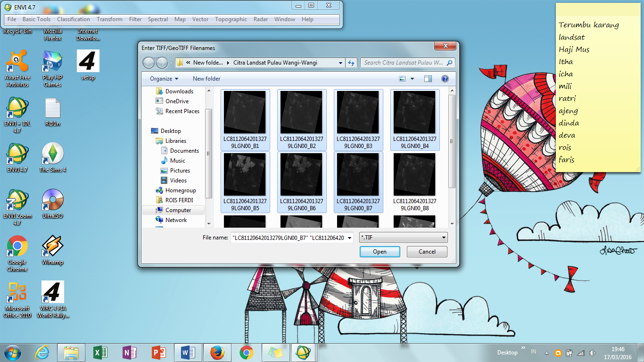
Task: Select thumbnail LC81120642013279LGN00_B7
Action: coord(358,182)
